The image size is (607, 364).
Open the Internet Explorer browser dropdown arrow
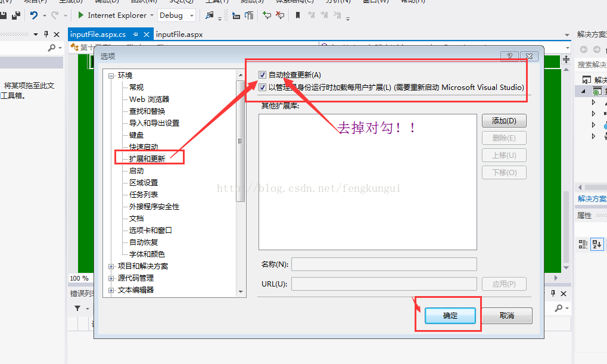coord(152,15)
